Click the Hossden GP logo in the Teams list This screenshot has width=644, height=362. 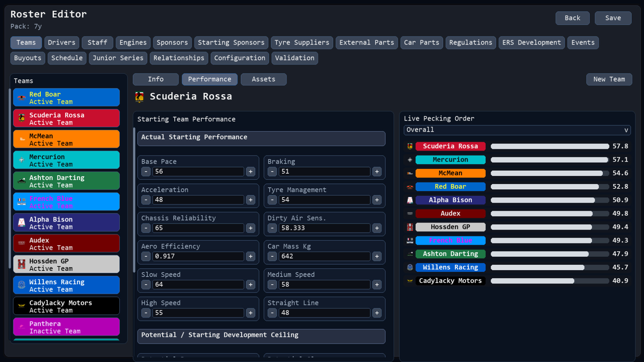pos(21,264)
